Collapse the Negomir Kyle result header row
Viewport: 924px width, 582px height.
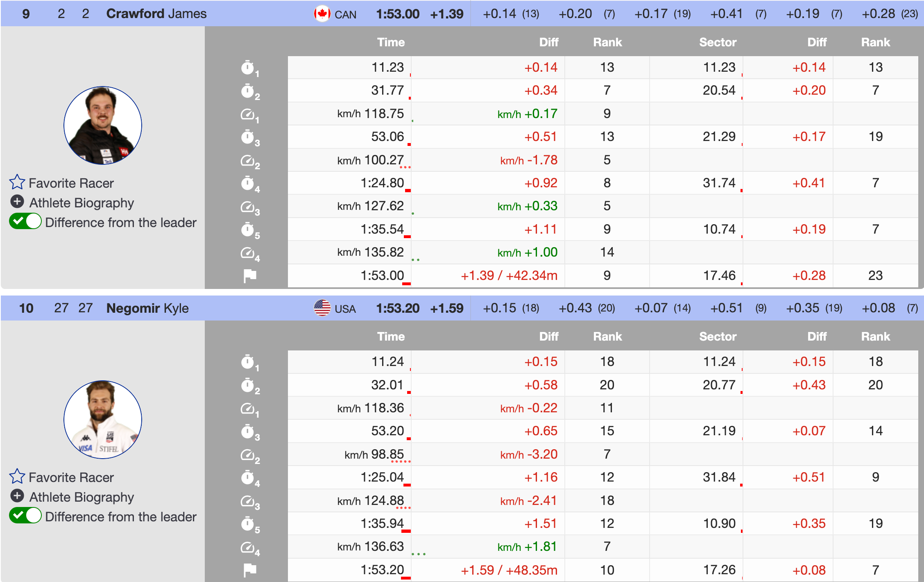point(147,308)
